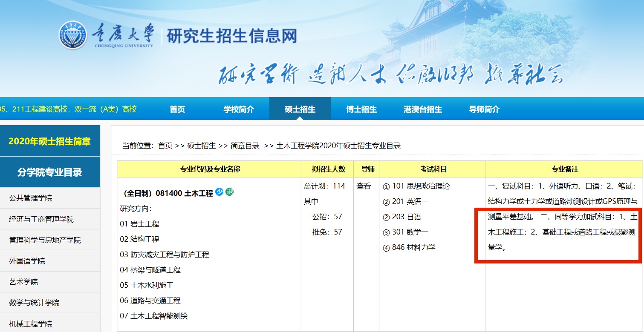This screenshot has width=644, height=332.
Task: Click the 总计划: 114 enrollment text
Action: tap(324, 186)
